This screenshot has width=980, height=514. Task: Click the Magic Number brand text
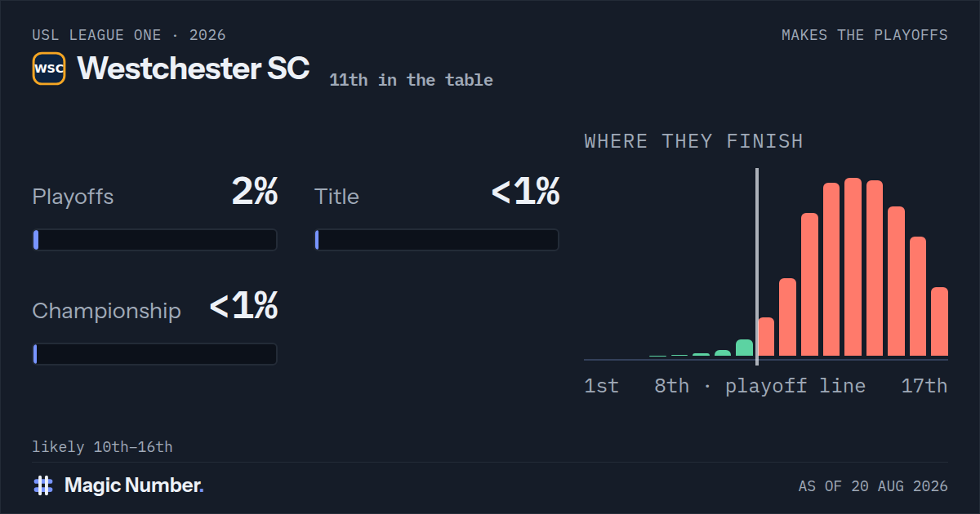pos(134,485)
